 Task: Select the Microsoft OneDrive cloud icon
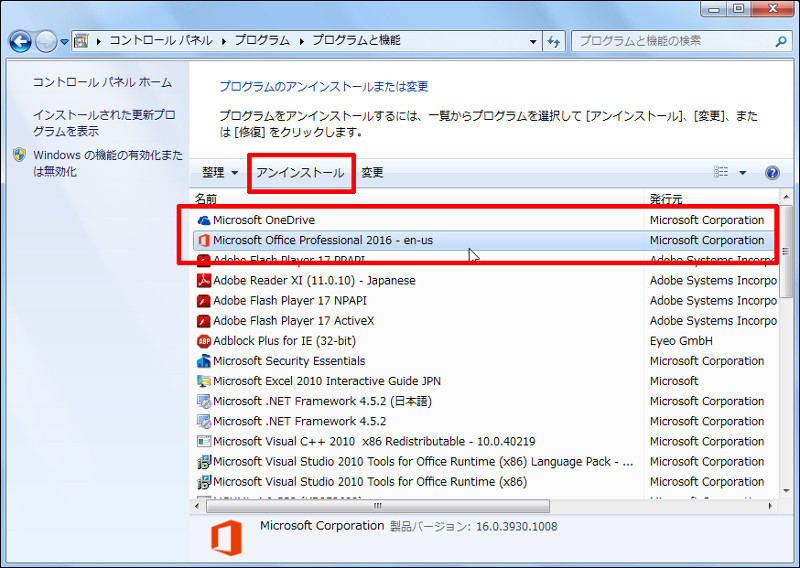[204, 220]
